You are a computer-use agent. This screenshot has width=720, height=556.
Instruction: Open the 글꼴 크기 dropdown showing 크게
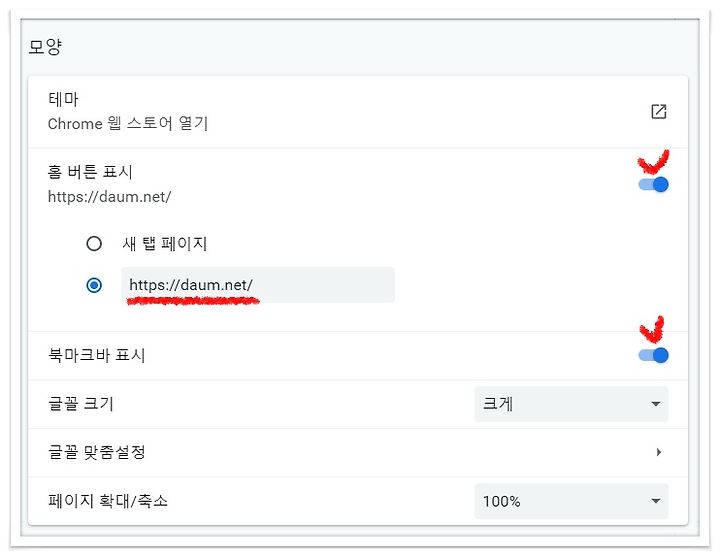point(571,404)
